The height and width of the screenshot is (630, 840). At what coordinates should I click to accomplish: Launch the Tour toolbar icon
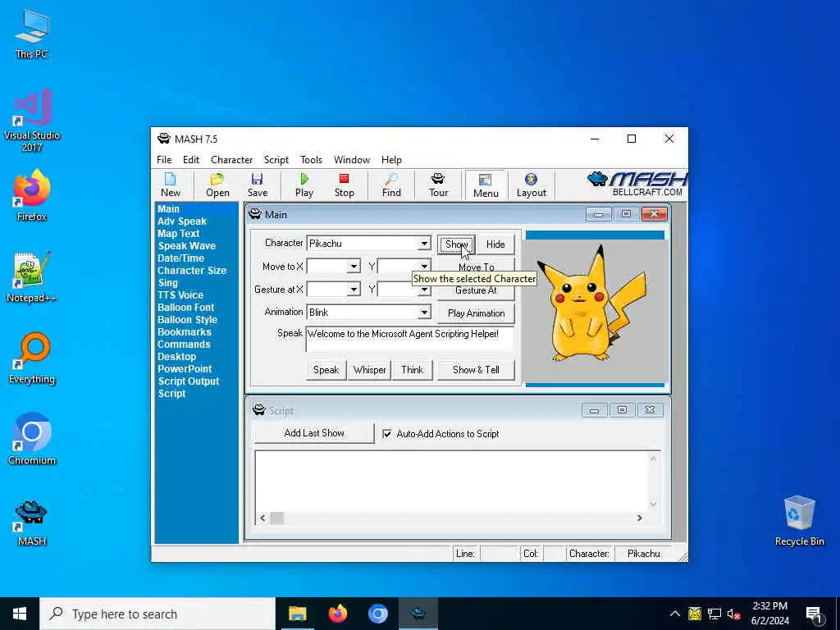pyautogui.click(x=438, y=185)
